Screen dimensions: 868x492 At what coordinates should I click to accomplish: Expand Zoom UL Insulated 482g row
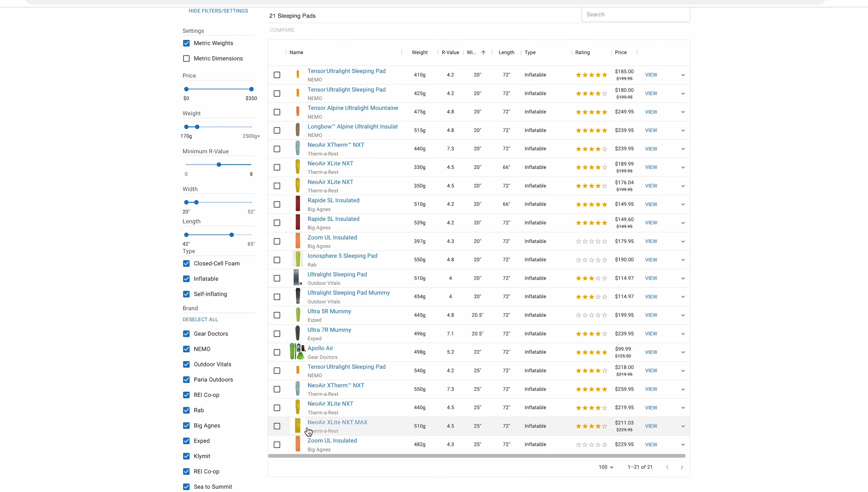(x=683, y=445)
